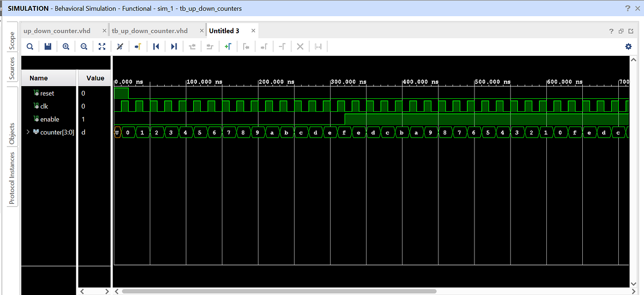Click the Search icon in waveform toolbar

pos(30,47)
